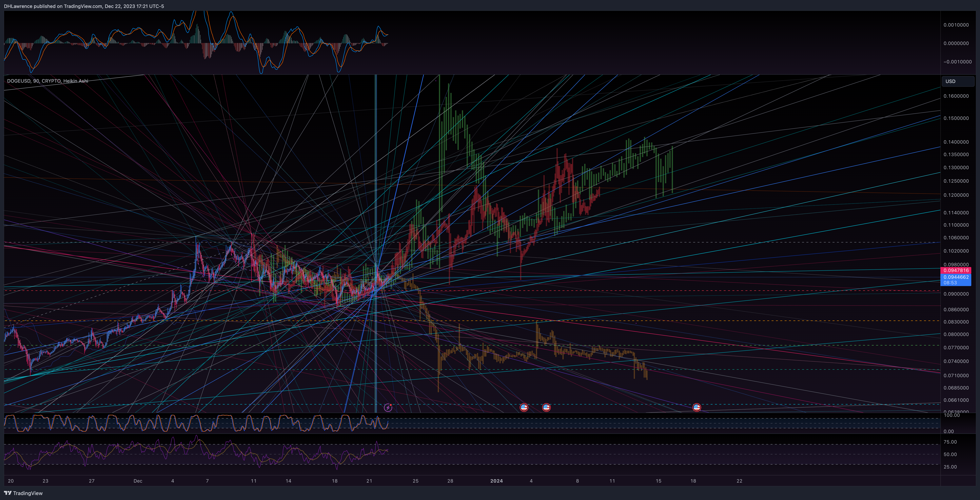Select the 0.1600000 price axis label
980x500 pixels.
click(956, 96)
